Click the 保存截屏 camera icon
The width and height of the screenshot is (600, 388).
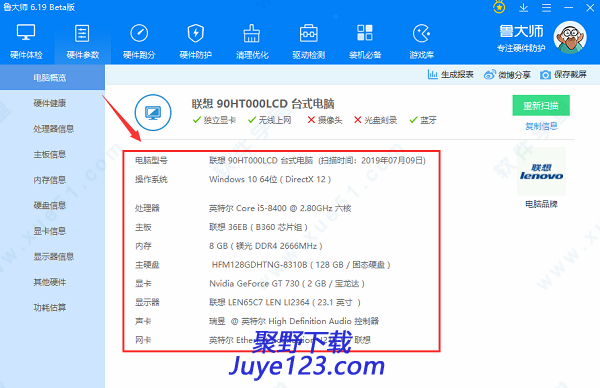click(545, 75)
